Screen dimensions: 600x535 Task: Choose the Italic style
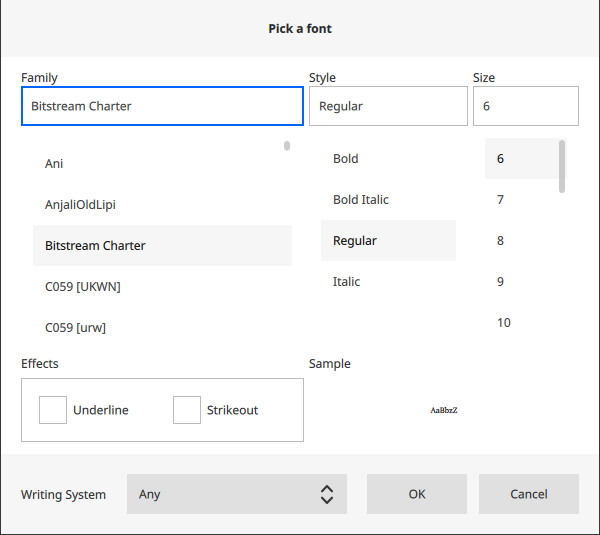click(x=346, y=281)
